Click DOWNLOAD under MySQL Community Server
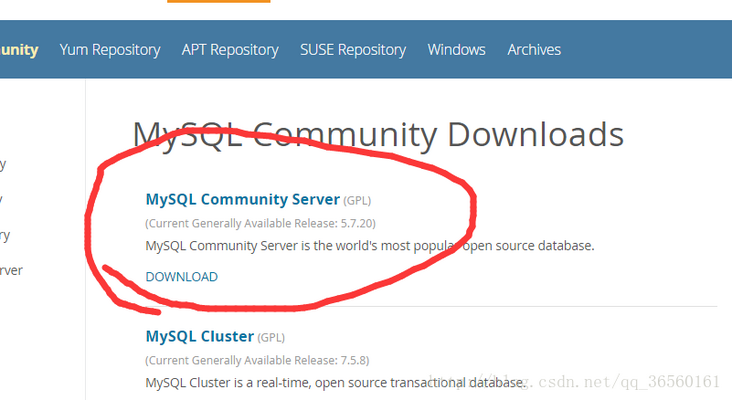 tap(182, 277)
